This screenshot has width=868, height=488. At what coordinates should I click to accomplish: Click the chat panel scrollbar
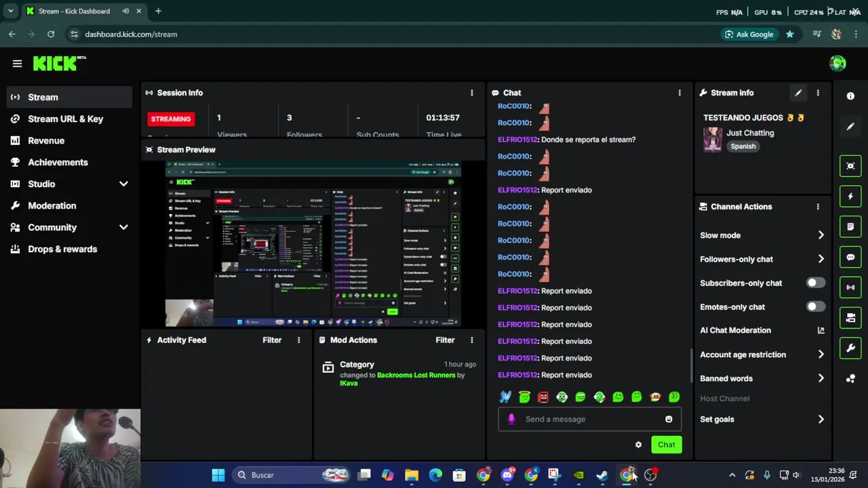[691, 366]
